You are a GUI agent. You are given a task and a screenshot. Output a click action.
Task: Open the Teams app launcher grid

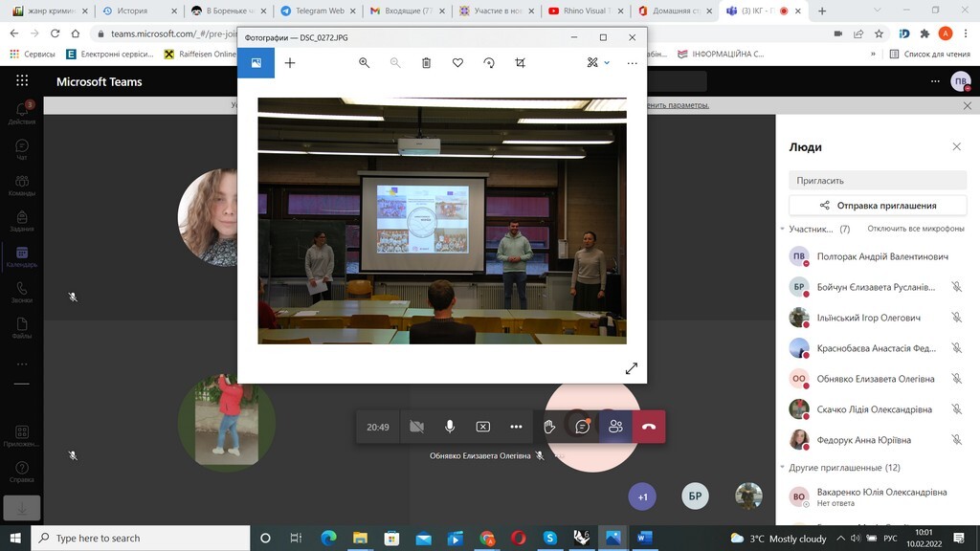pyautogui.click(x=22, y=80)
